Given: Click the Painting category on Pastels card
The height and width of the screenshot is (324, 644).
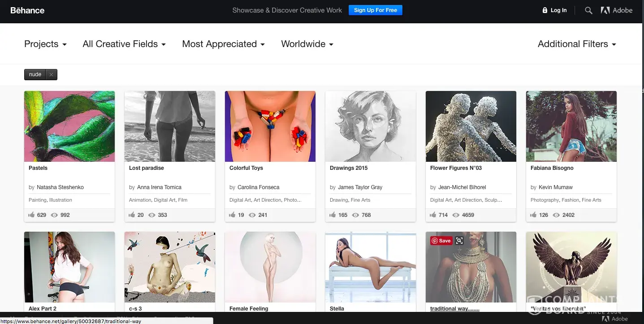Looking at the screenshot, I should pyautogui.click(x=38, y=200).
